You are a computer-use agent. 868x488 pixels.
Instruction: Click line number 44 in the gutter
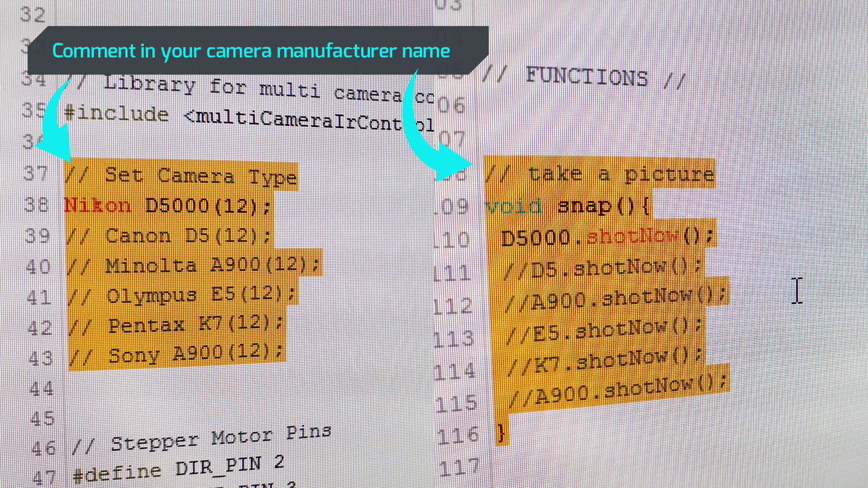(41, 389)
